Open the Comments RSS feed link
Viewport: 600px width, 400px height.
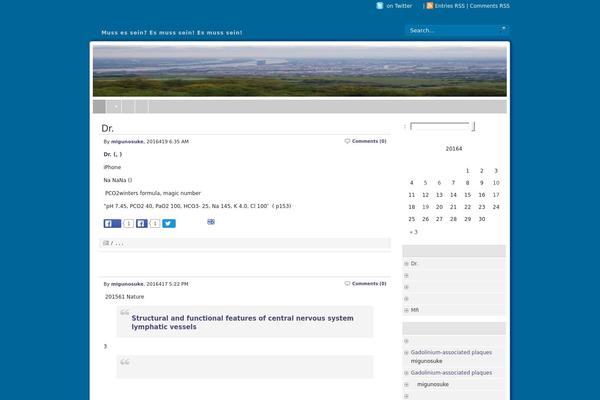point(489,6)
